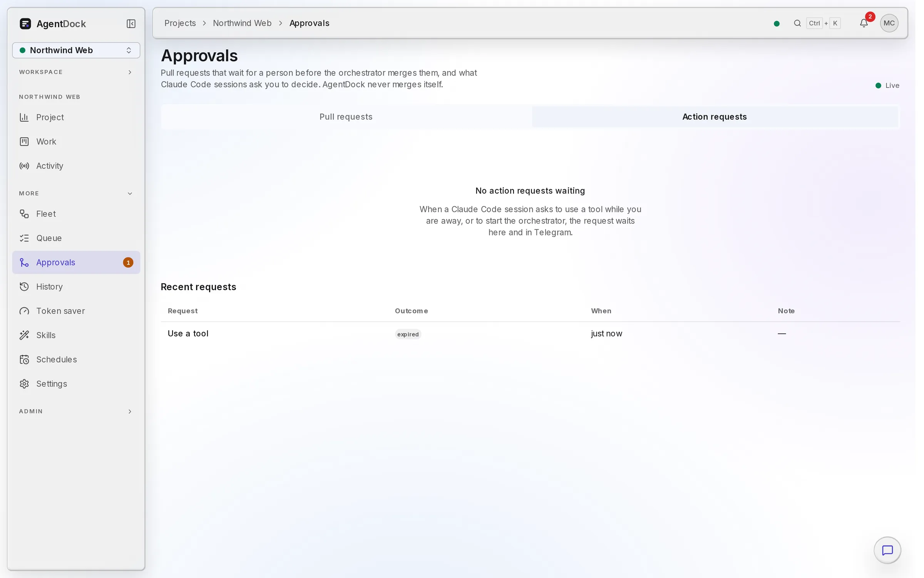Click the Ctrl + K shortcut hint
The image size is (924, 578).
click(824, 23)
